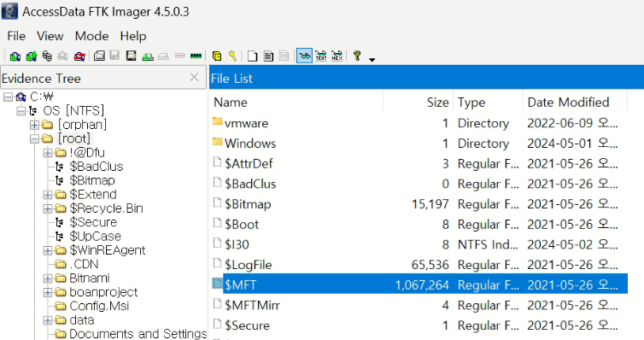The width and height of the screenshot is (644, 340).
Task: Click the Add Evidence Item toolbar icon
Action: [x=15, y=56]
